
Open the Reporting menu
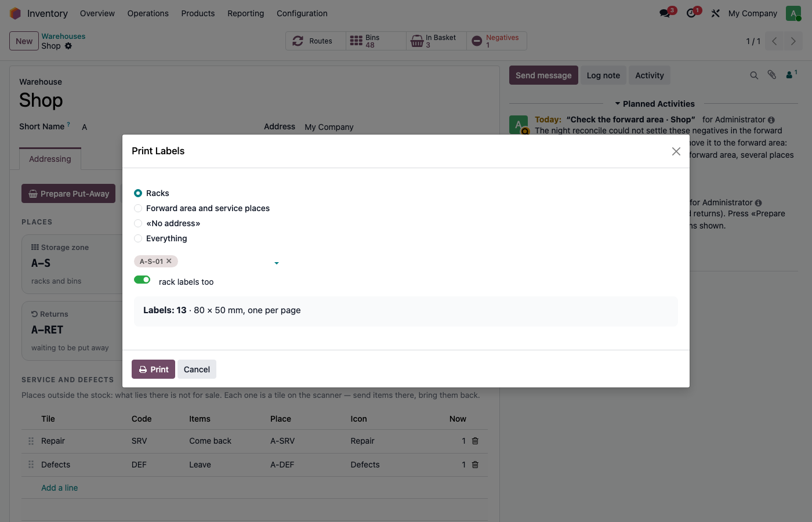246,13
